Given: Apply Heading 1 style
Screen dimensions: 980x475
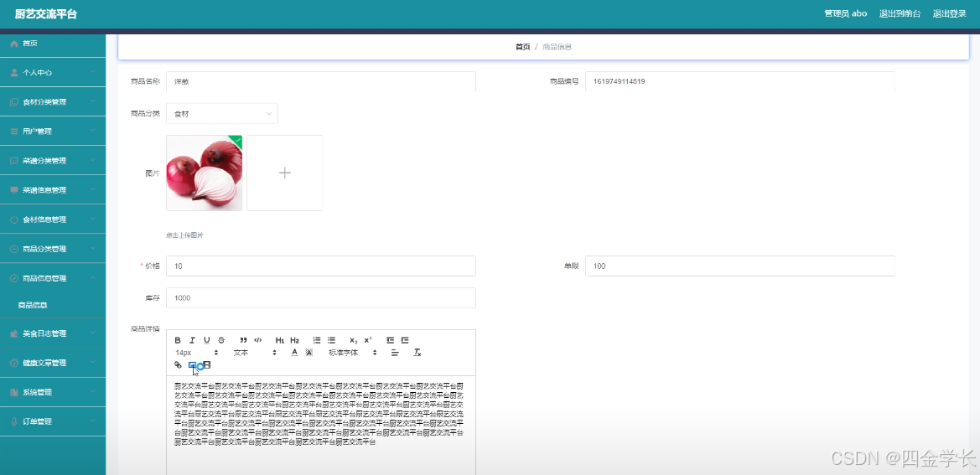Looking at the screenshot, I should (280, 340).
